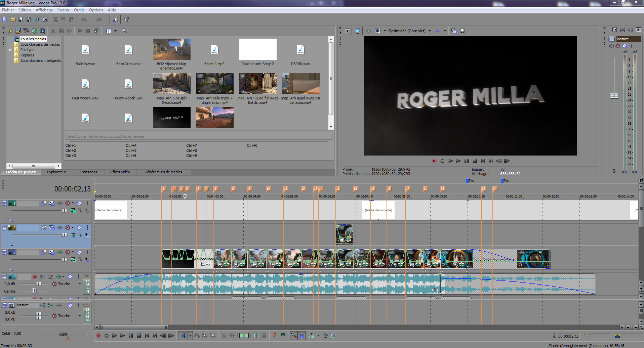Select the Tous les médias folder
Viewport: 644px width, 348px height.
pos(33,39)
